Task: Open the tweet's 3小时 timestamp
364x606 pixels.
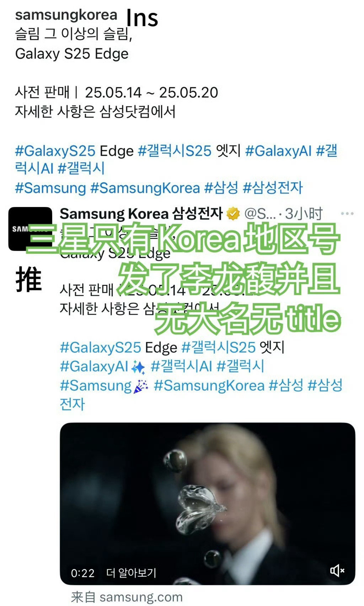Action: tap(304, 213)
